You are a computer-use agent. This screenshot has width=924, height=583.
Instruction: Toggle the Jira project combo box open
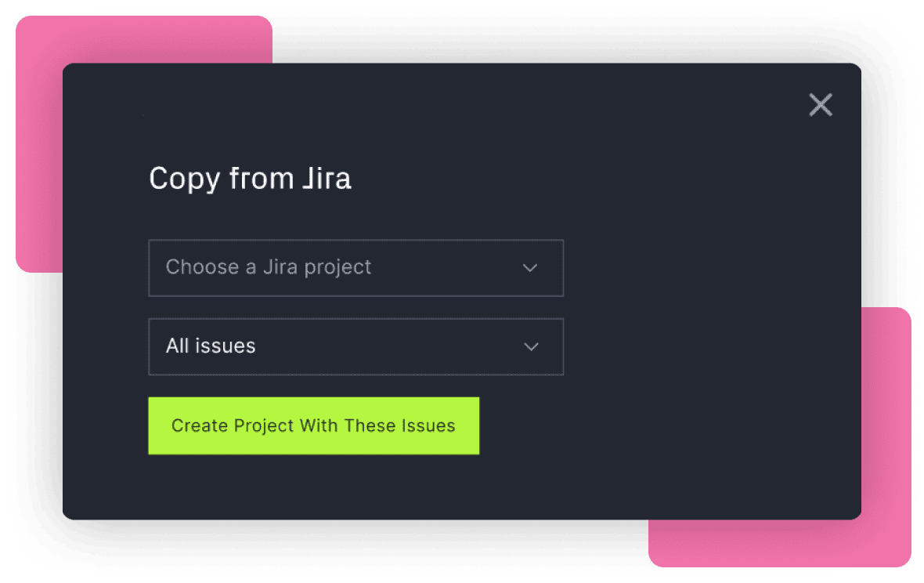click(356, 268)
